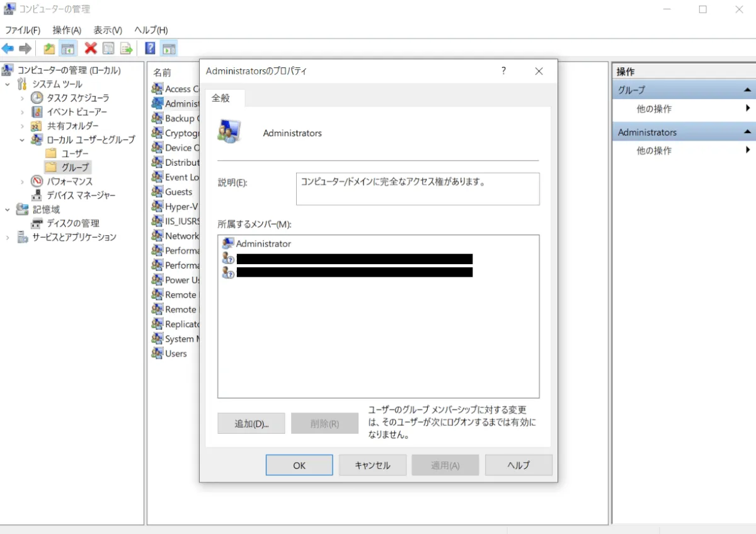Click the パフォーマンス gauge icon
This screenshot has height=534, width=756.
point(37,181)
